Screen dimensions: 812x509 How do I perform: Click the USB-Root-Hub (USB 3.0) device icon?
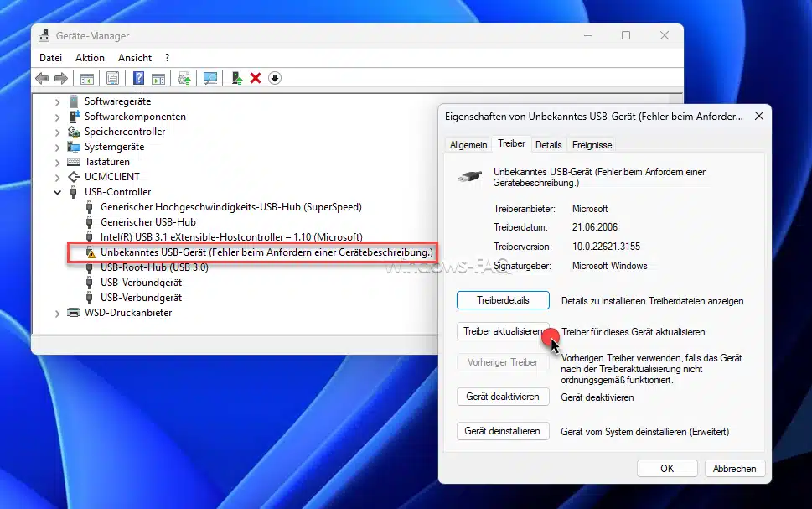tap(89, 267)
